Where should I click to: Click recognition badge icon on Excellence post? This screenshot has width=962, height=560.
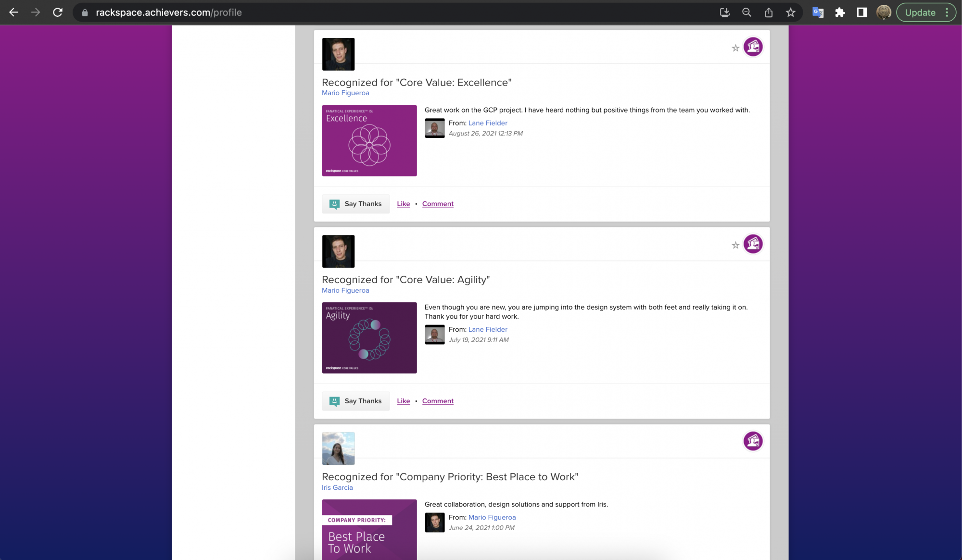pyautogui.click(x=753, y=47)
